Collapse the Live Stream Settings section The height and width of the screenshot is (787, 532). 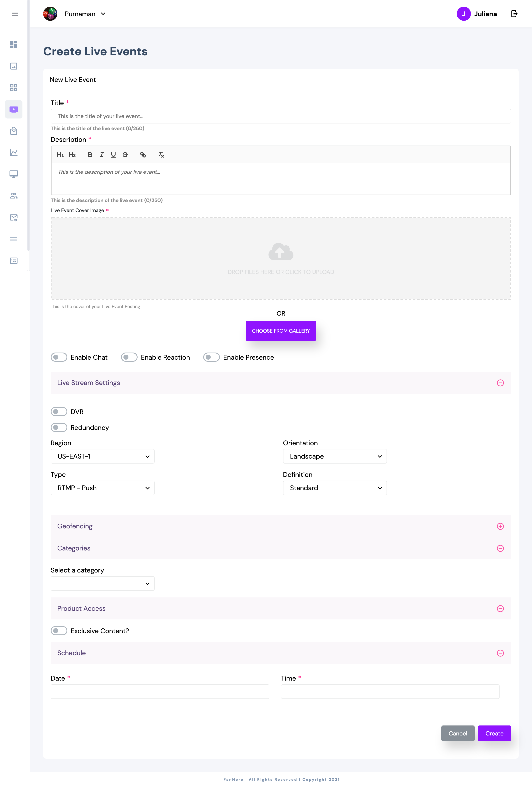click(x=500, y=383)
